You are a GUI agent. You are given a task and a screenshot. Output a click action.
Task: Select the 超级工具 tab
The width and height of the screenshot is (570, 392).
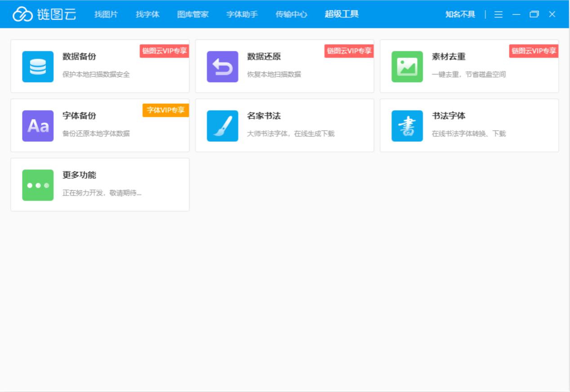click(342, 14)
